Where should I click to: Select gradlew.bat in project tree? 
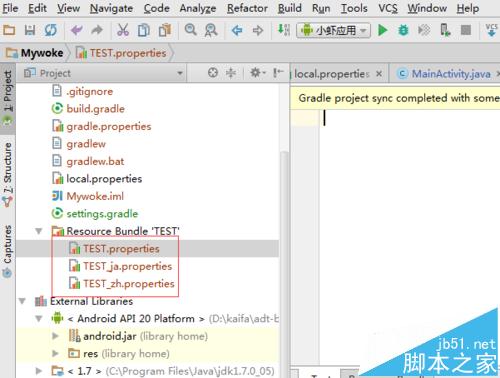(x=88, y=161)
